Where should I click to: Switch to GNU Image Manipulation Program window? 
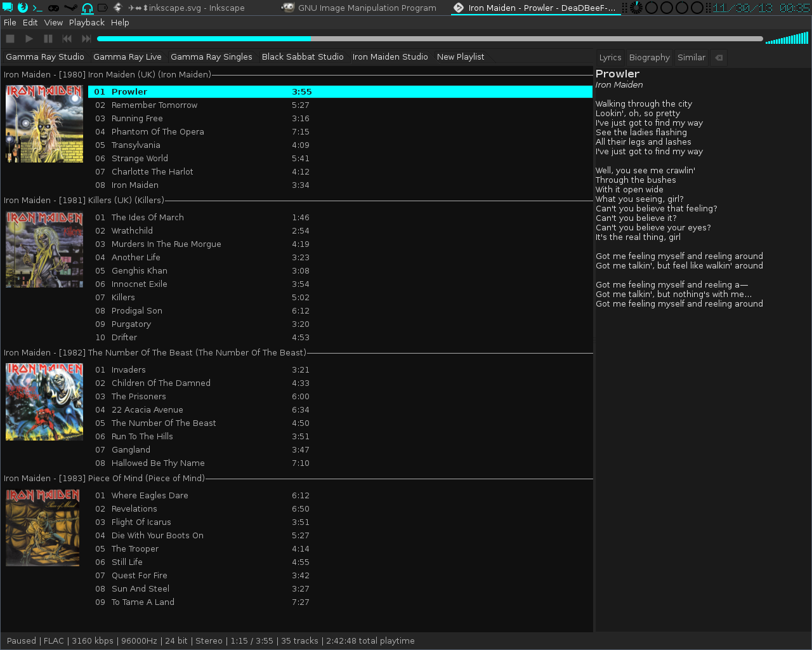[360, 8]
